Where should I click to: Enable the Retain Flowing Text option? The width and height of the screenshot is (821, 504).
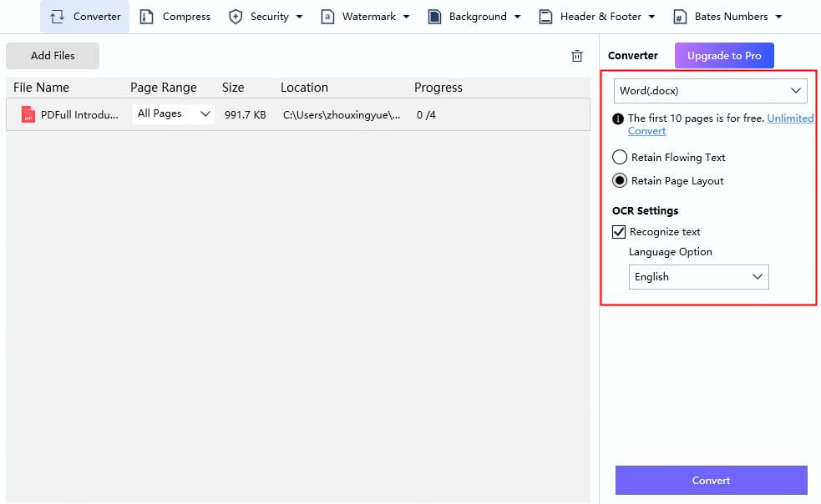point(618,157)
